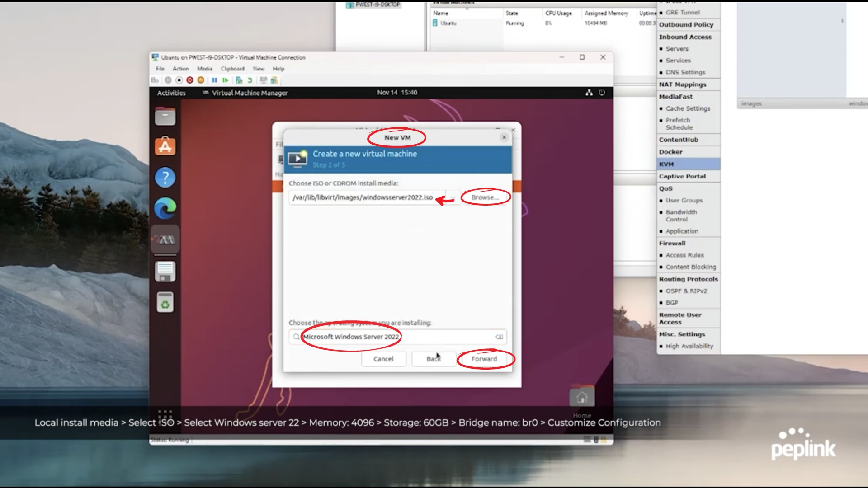The height and width of the screenshot is (488, 868).
Task: Click the red Shut Down toolbar icon
Action: (190, 80)
